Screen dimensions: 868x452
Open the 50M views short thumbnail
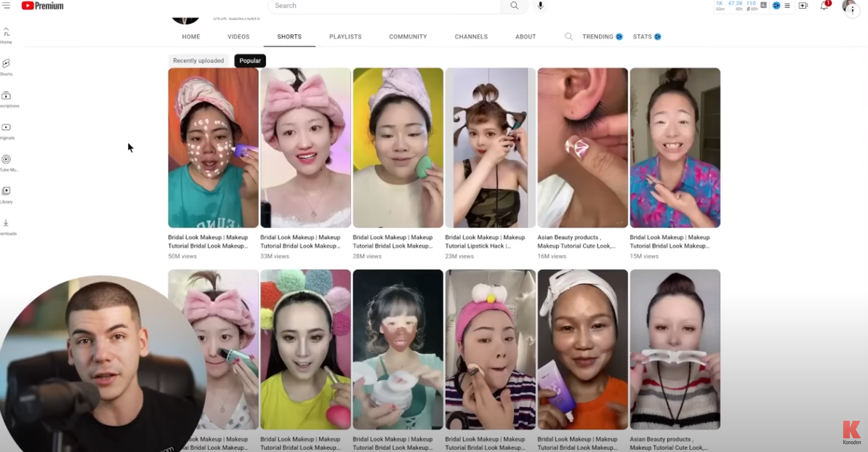click(213, 148)
